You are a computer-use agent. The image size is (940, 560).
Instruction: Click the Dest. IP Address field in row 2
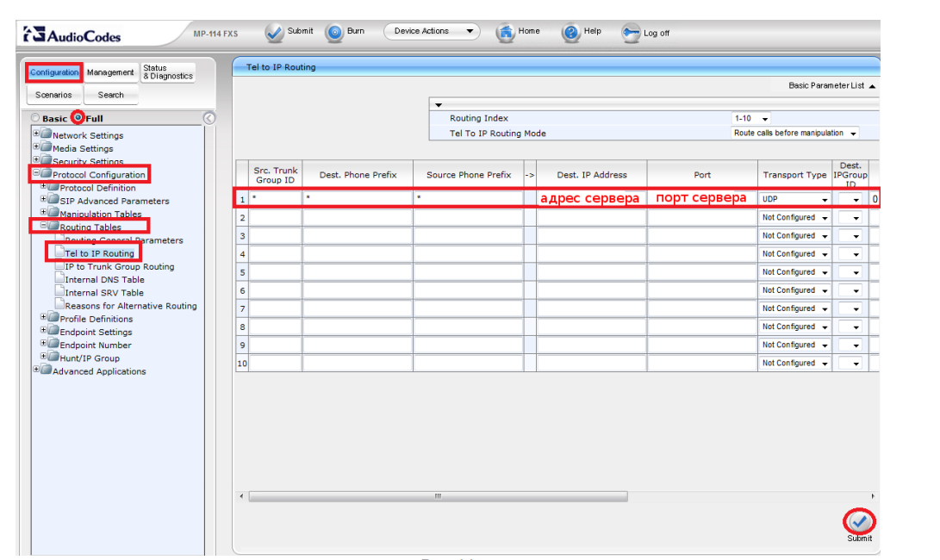(591, 218)
